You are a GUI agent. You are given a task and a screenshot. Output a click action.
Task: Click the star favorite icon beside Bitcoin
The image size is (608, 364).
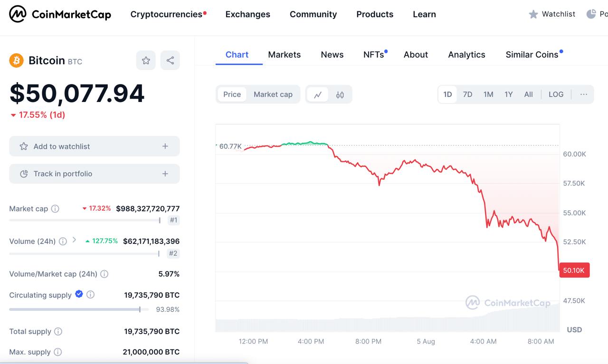pos(146,60)
